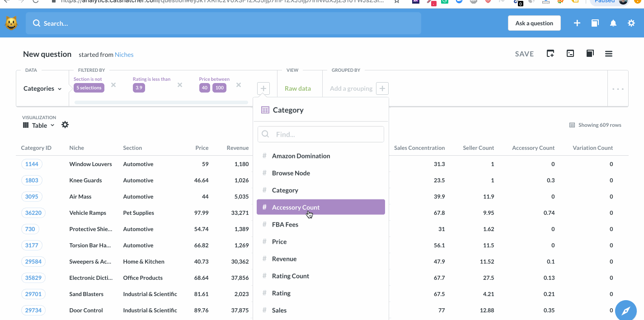
Task: Select Category field in list
Action: click(321, 190)
